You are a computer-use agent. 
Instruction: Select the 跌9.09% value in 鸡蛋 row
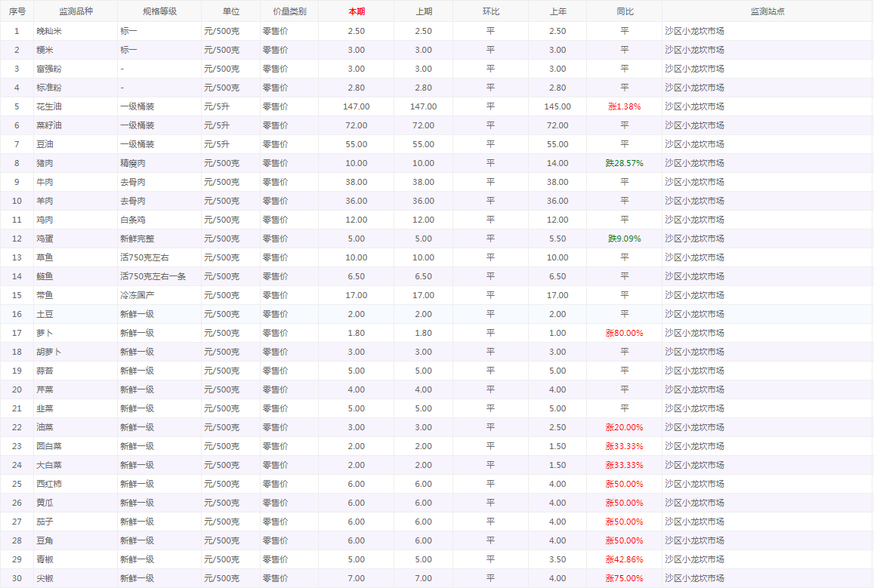coord(624,239)
